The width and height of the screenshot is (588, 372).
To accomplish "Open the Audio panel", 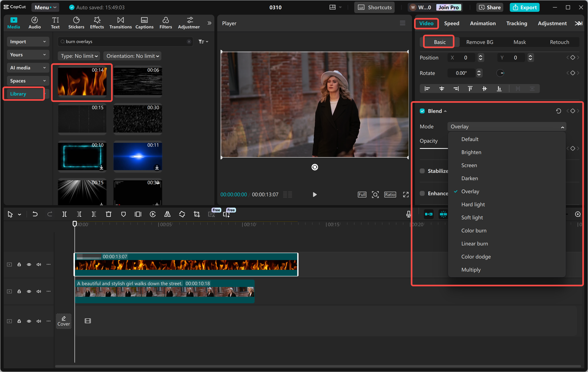I will [35, 23].
